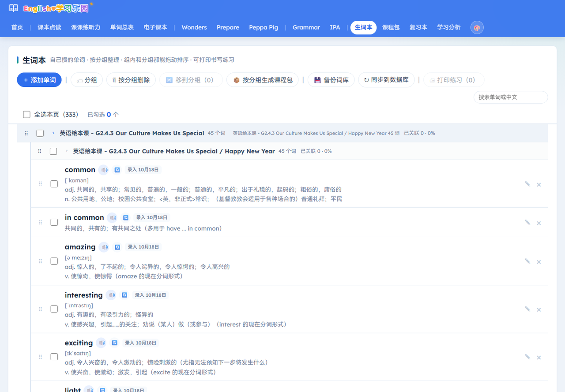Click refresh icon next to 'amazing'

point(117,247)
